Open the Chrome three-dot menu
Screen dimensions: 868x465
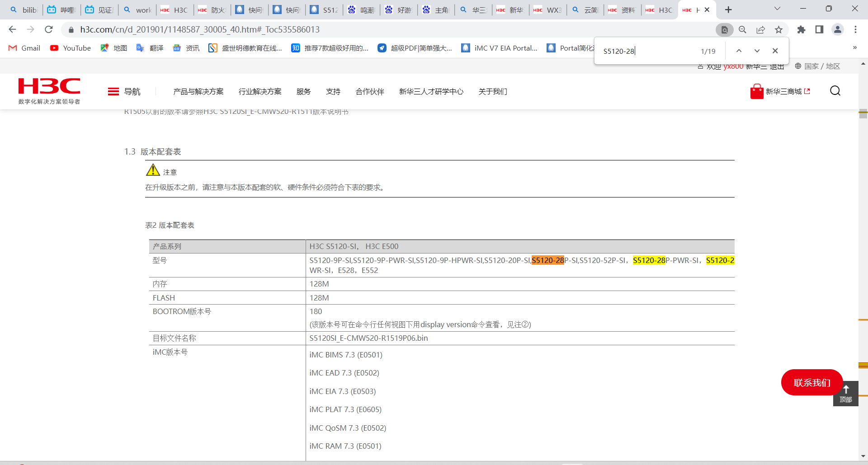[855, 29]
